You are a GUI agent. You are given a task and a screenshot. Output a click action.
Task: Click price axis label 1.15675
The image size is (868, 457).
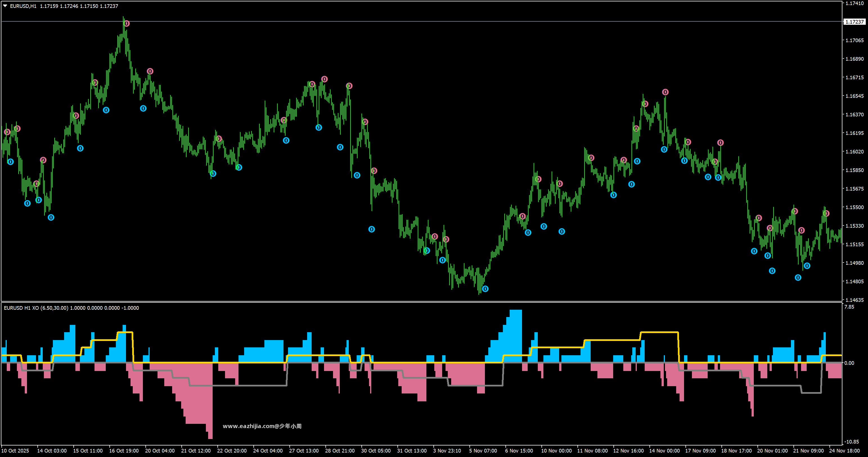(x=854, y=189)
